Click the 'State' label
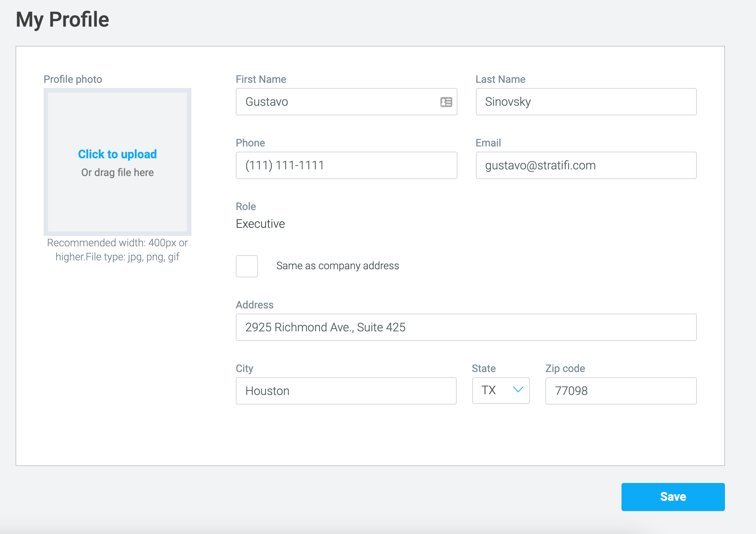756x534 pixels. (x=484, y=368)
